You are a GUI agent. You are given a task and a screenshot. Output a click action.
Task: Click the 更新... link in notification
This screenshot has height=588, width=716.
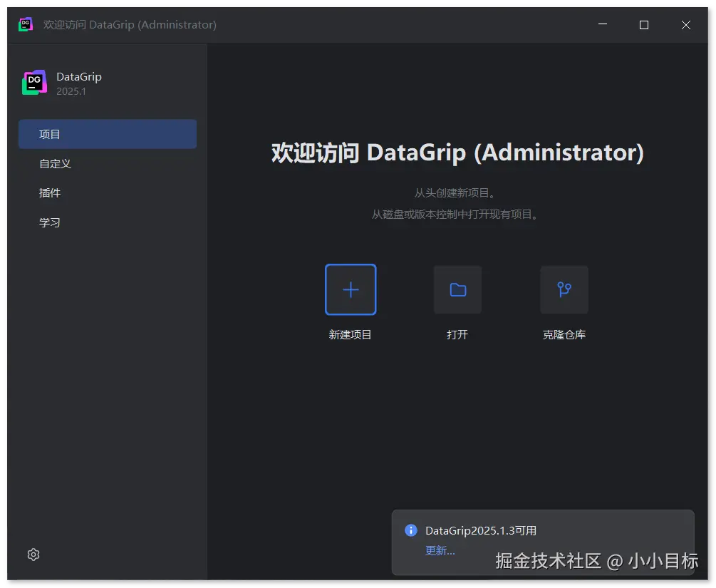[x=440, y=550]
